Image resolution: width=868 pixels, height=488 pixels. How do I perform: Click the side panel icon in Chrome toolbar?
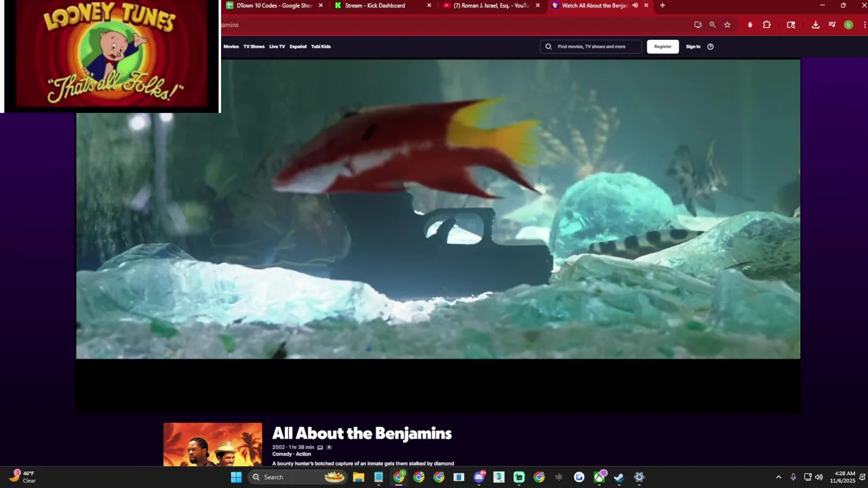(x=791, y=24)
